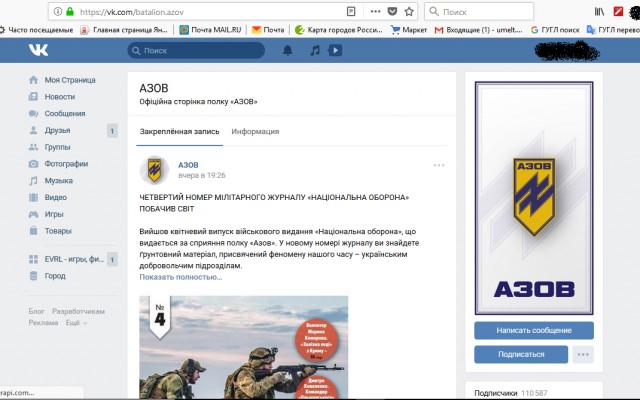Open the Почта envelope bookmark
640x400 pixels.
(x=268, y=30)
